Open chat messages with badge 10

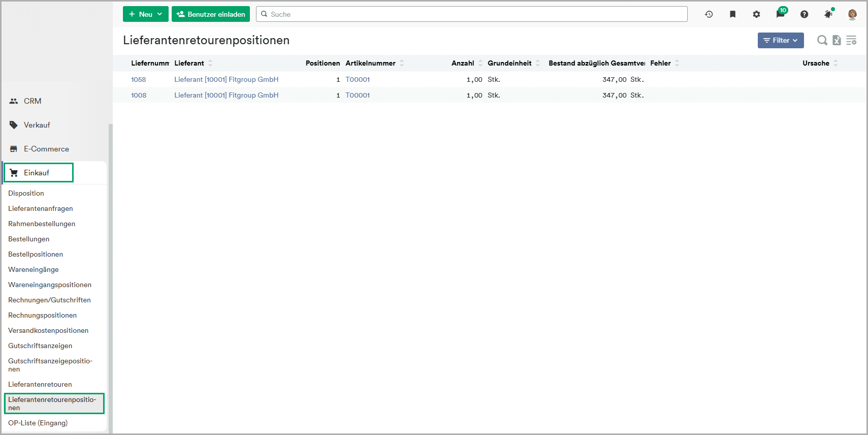tap(780, 14)
